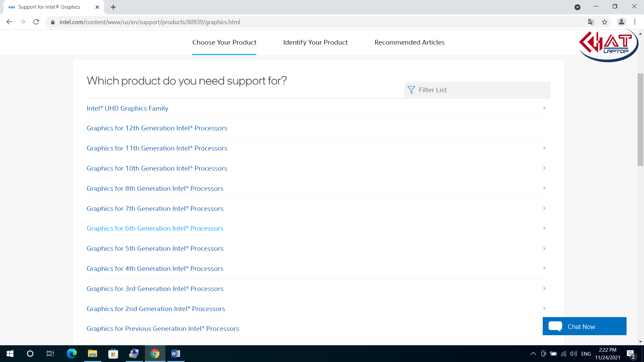Click into the Filter List field
644x362 pixels.
tap(477, 90)
